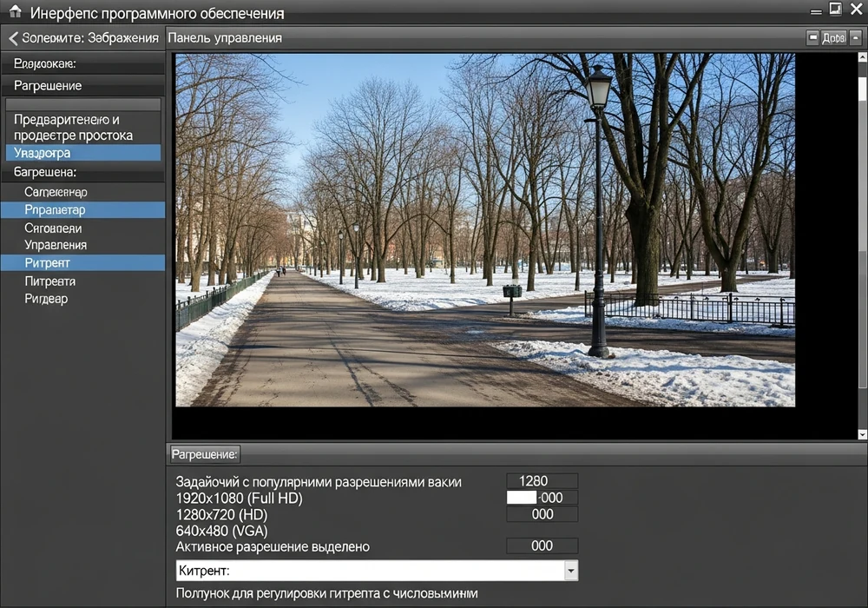Select the Сатегенар list entry
This screenshot has width=868, height=608.
point(83,192)
